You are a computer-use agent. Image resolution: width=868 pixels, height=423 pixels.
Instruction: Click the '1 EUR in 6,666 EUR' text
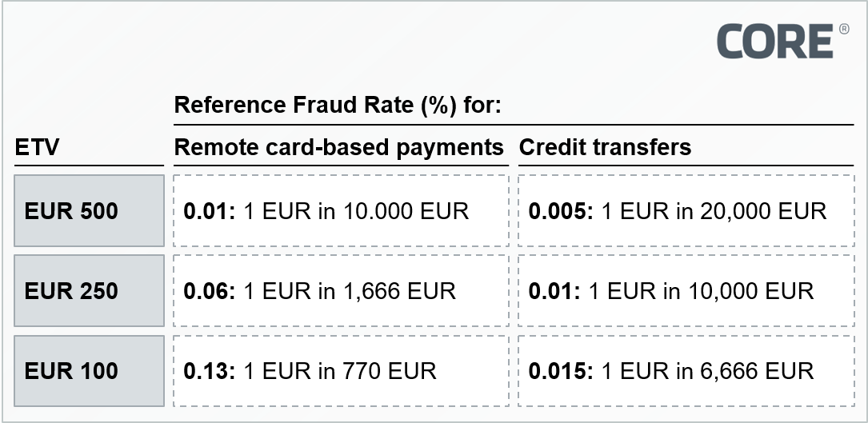707,371
